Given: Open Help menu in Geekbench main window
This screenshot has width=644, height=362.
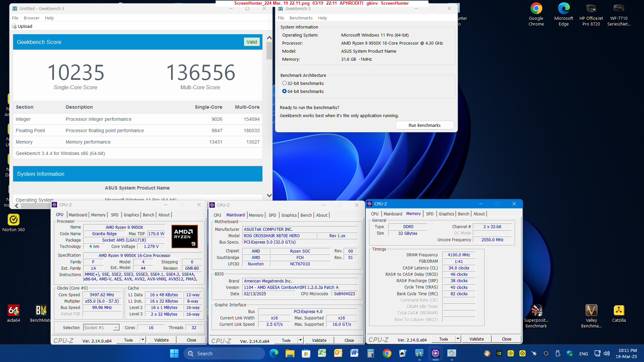Looking at the screenshot, I should pyautogui.click(x=323, y=18).
